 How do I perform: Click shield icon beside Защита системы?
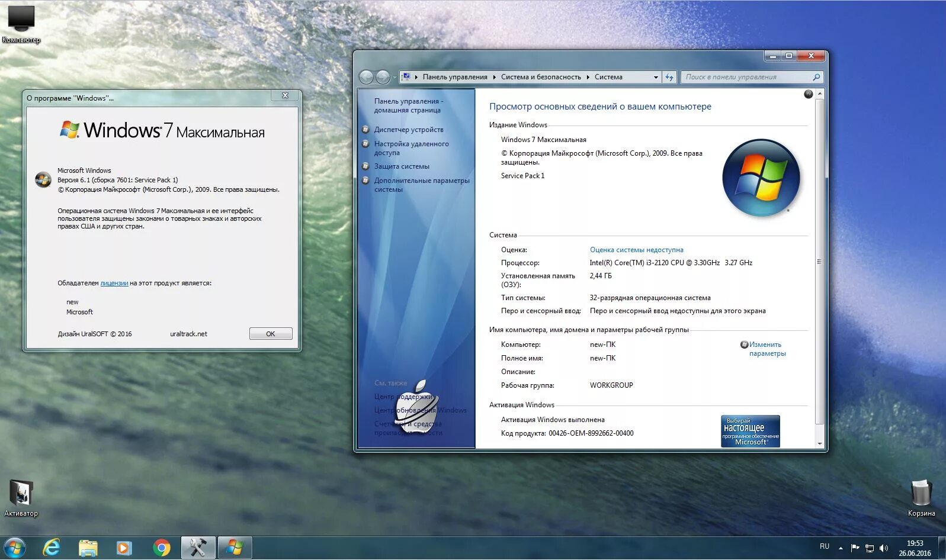click(x=365, y=166)
